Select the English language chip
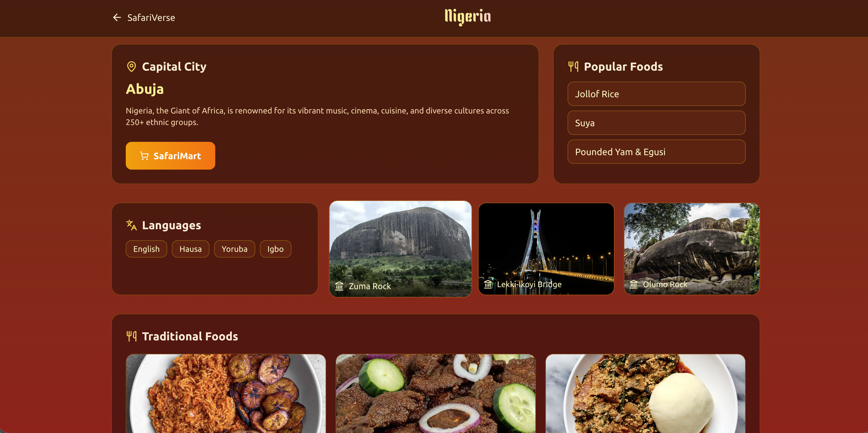 click(147, 249)
